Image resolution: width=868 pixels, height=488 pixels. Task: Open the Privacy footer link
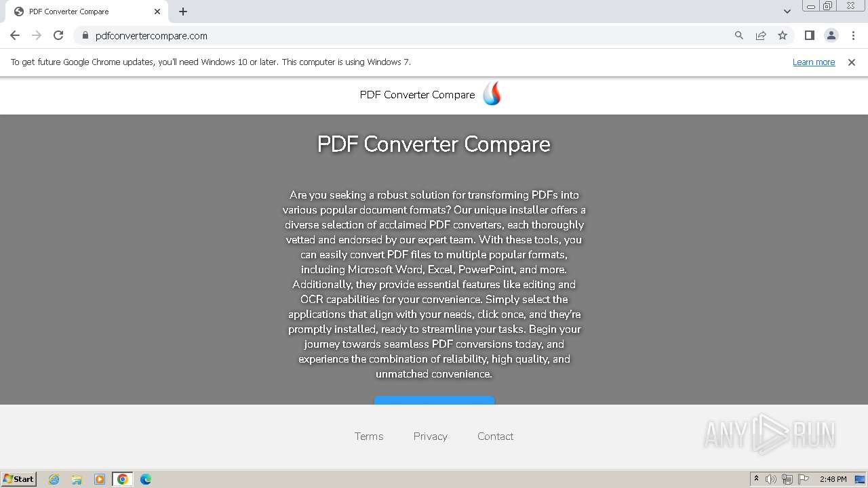point(431,436)
